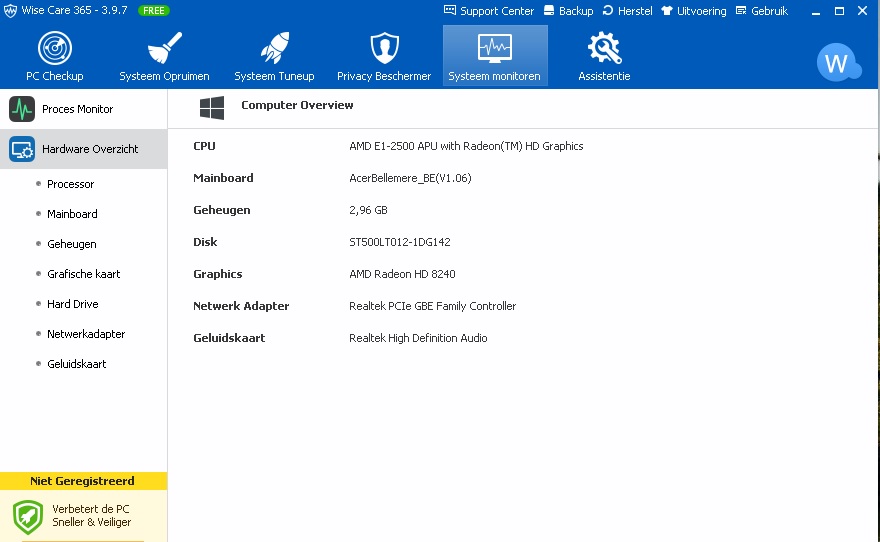Viewport: 880px width, 542px height.
Task: Maximize the Wise Care 365 window
Action: click(x=840, y=11)
